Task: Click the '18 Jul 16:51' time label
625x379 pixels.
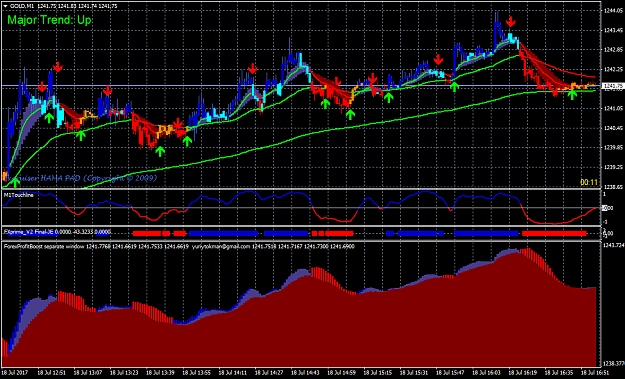Action: (x=595, y=373)
